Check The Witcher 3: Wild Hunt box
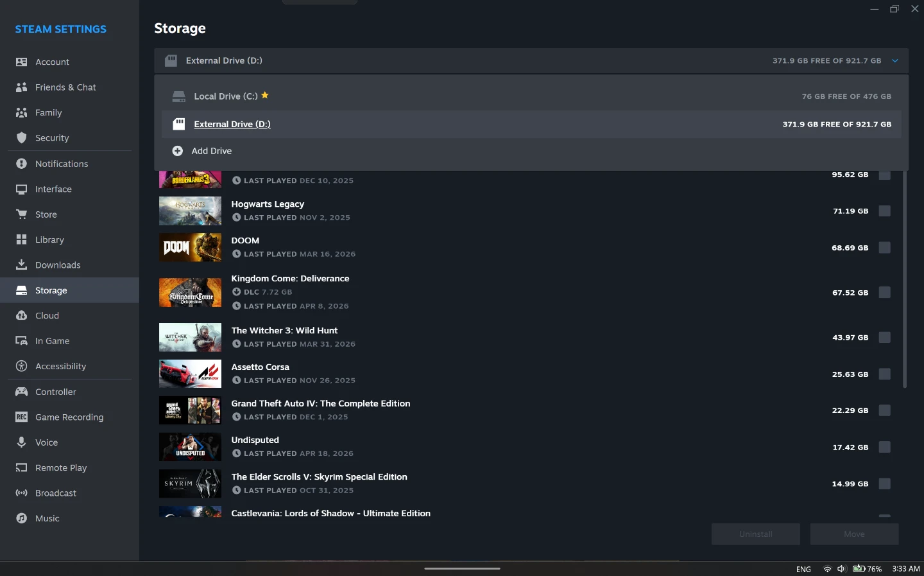Screen dimensions: 924x576 (885, 338)
